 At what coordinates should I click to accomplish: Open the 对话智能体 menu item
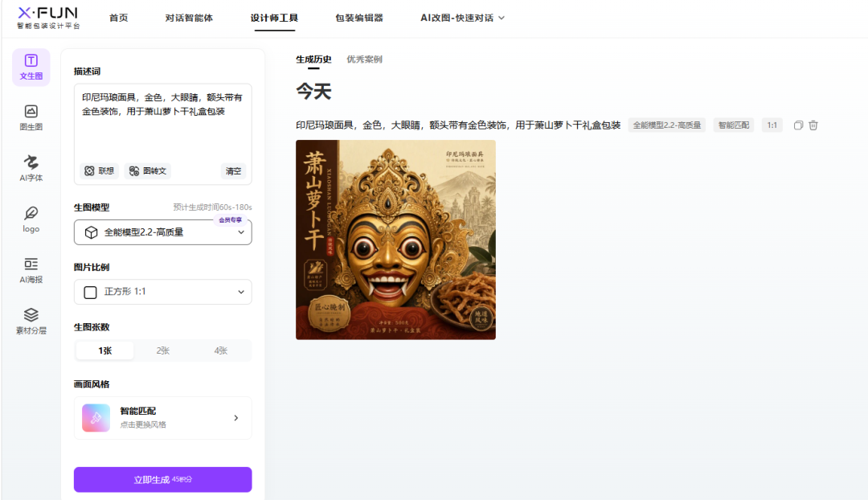(x=189, y=18)
